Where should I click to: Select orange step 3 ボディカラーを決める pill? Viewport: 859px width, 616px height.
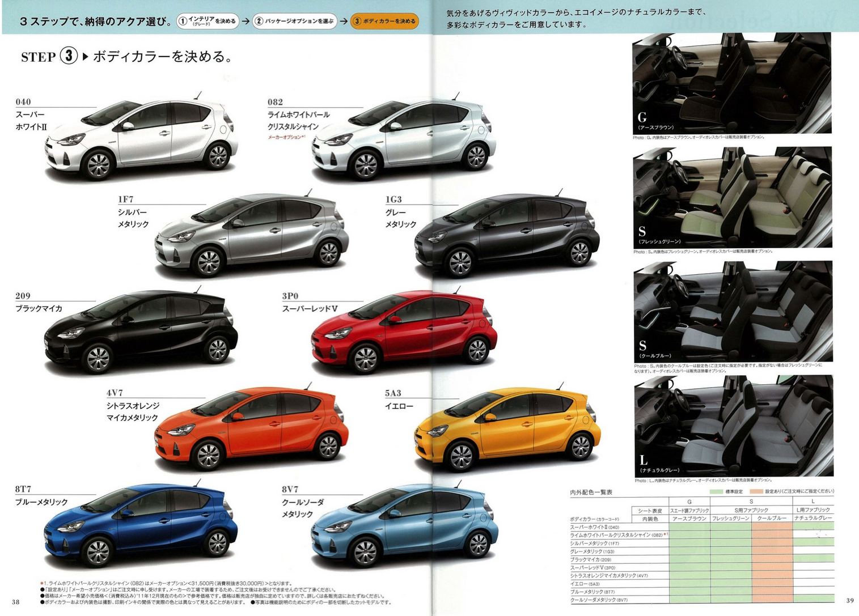tap(385, 22)
